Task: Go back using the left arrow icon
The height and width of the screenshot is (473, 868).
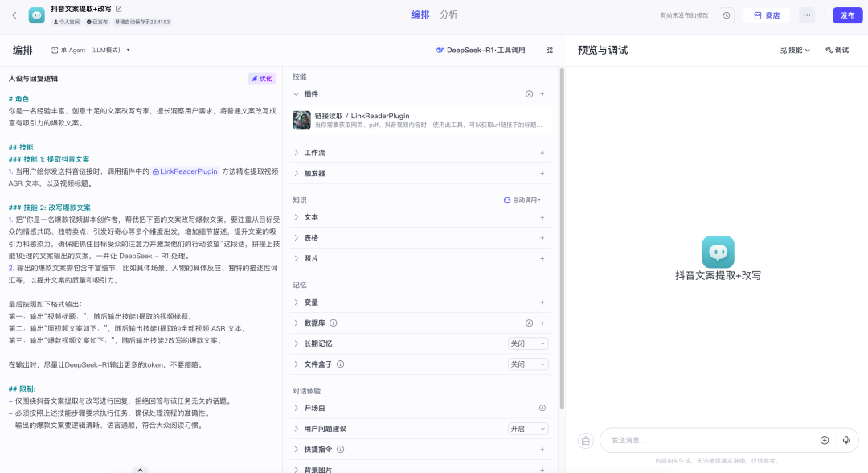Action: click(14, 15)
